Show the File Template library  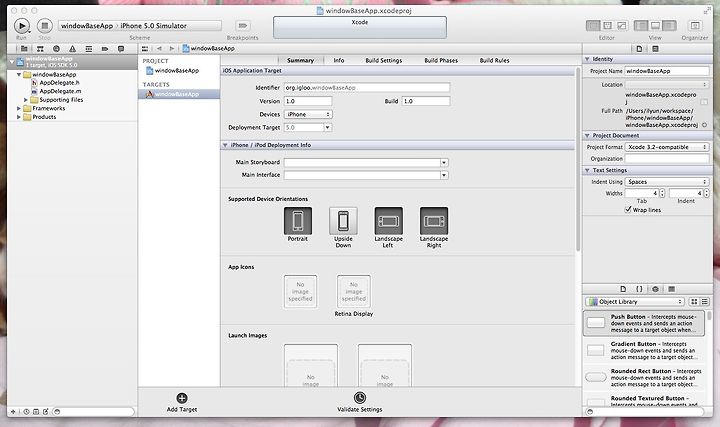click(623, 289)
